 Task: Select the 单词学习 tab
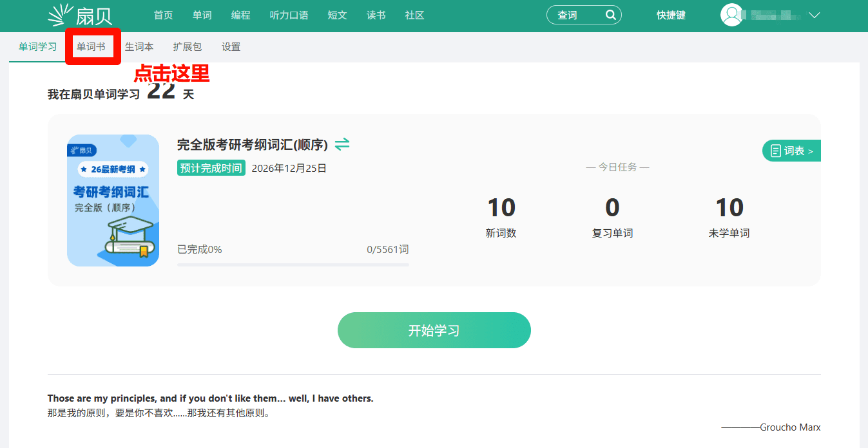click(x=38, y=47)
